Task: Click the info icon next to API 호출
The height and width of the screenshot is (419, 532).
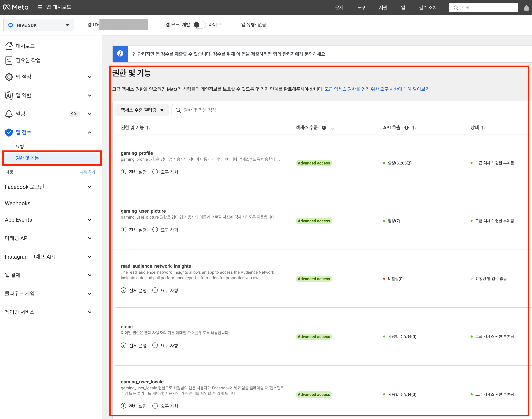Action: (406, 128)
